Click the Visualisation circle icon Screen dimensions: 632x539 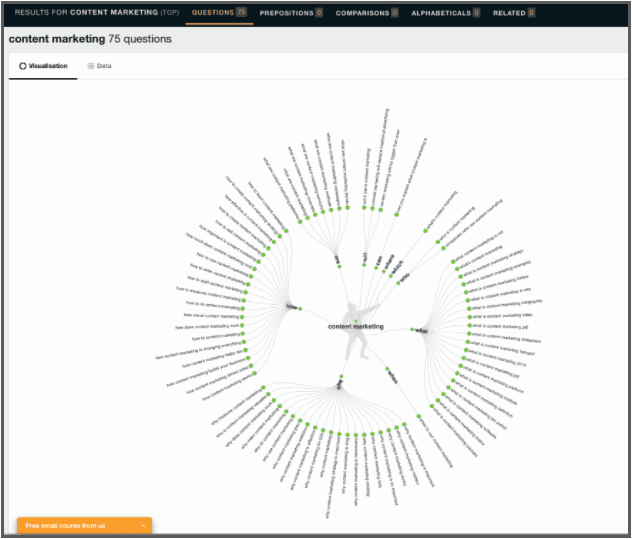pyautogui.click(x=23, y=66)
